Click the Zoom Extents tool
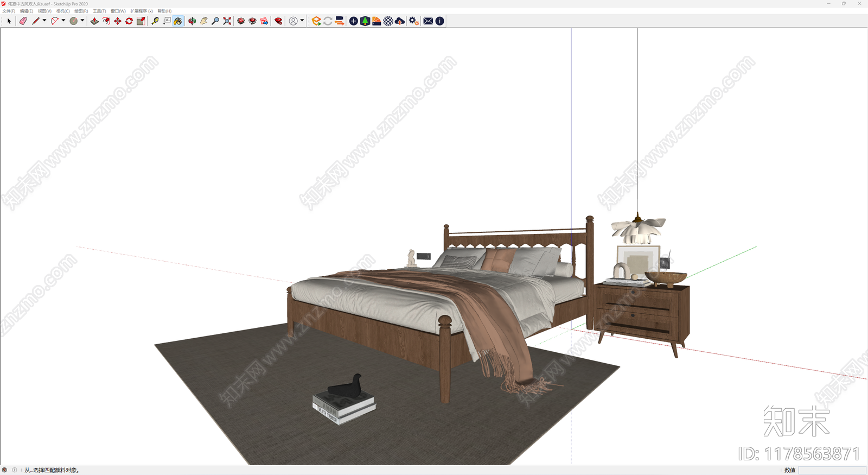 point(227,21)
